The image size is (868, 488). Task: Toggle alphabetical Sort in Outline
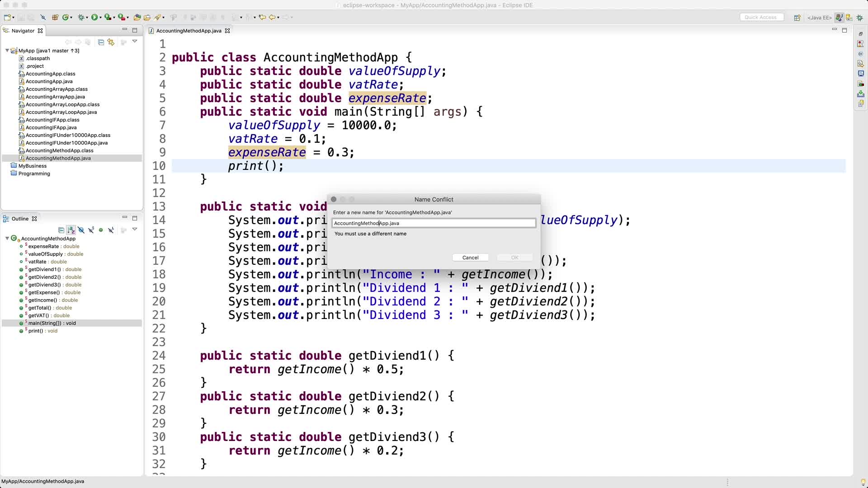coord(71,230)
